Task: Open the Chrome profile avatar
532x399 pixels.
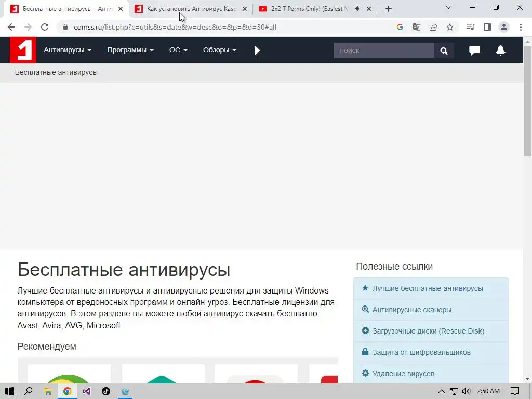Action: coord(504,27)
